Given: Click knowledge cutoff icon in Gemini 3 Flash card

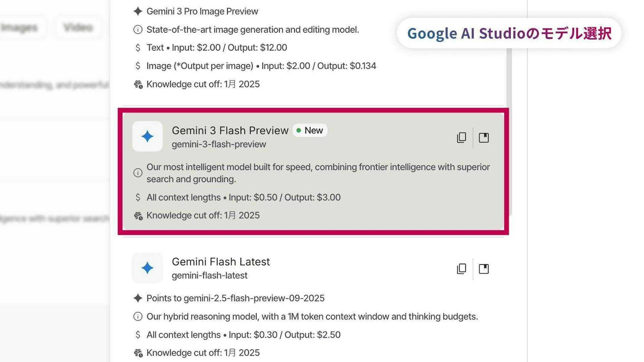Looking at the screenshot, I should click(x=138, y=216).
